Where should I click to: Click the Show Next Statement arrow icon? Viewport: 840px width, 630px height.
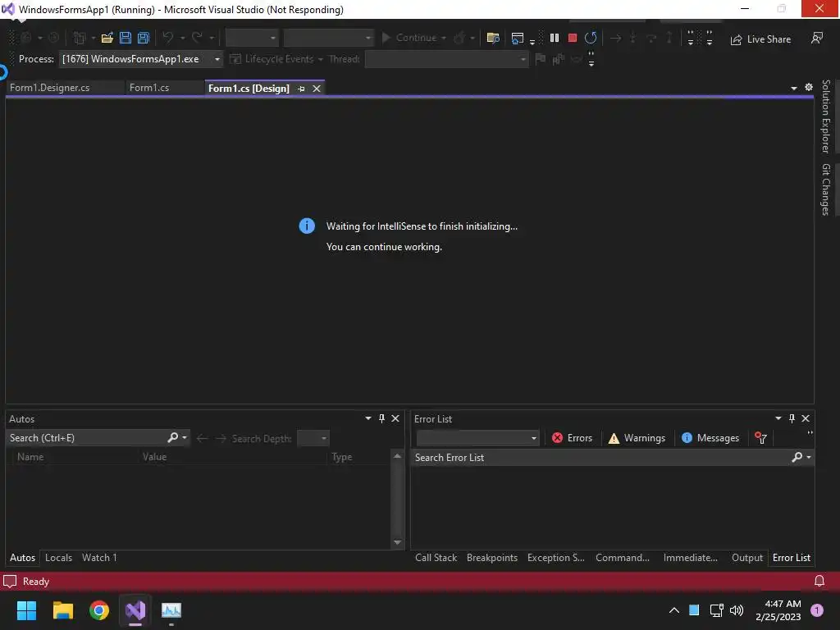coord(615,38)
